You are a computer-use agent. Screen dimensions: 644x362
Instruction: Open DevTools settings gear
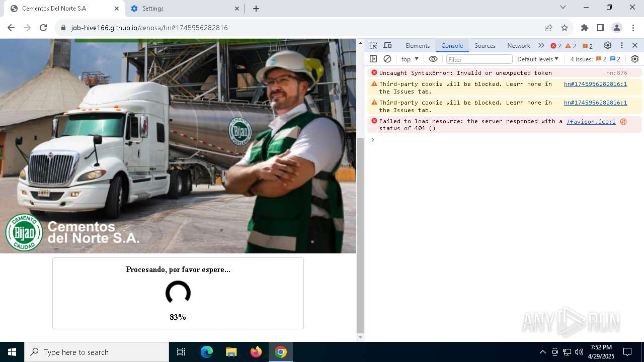point(608,45)
